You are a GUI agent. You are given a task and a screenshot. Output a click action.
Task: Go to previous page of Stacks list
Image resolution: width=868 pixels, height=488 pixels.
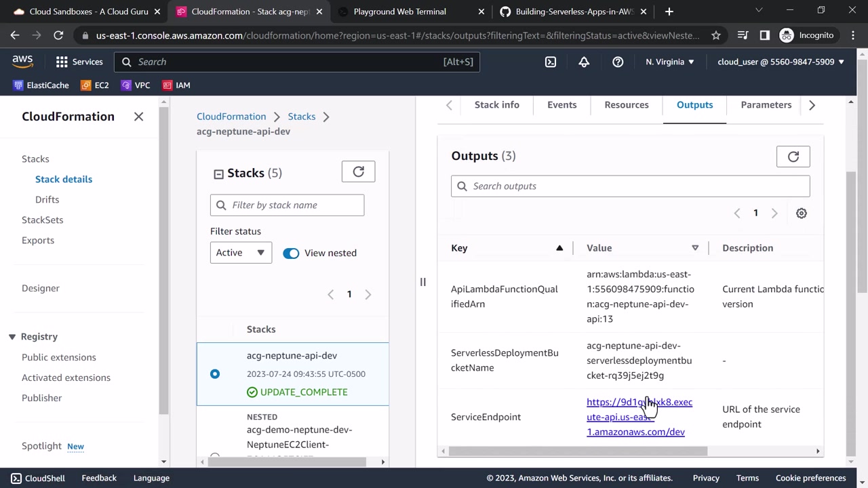(x=331, y=294)
